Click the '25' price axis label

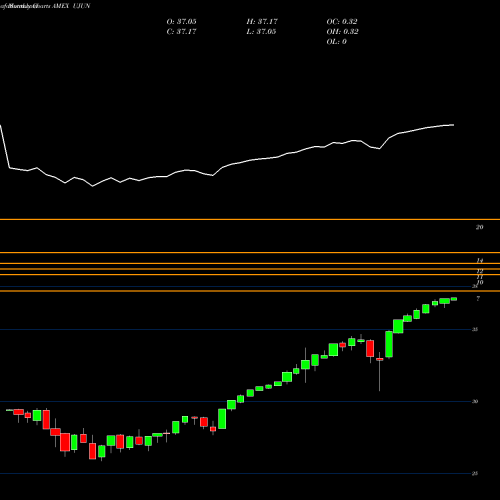click(x=475, y=473)
